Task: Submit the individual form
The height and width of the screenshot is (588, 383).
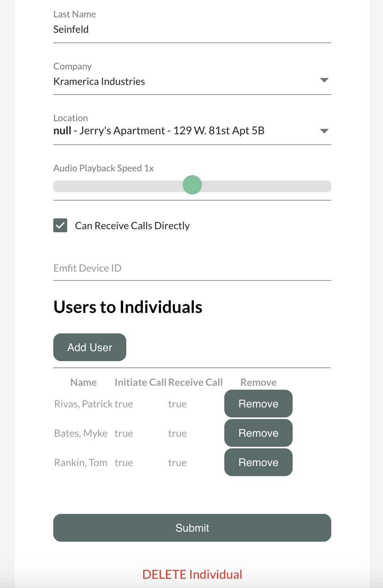Action: tap(192, 528)
